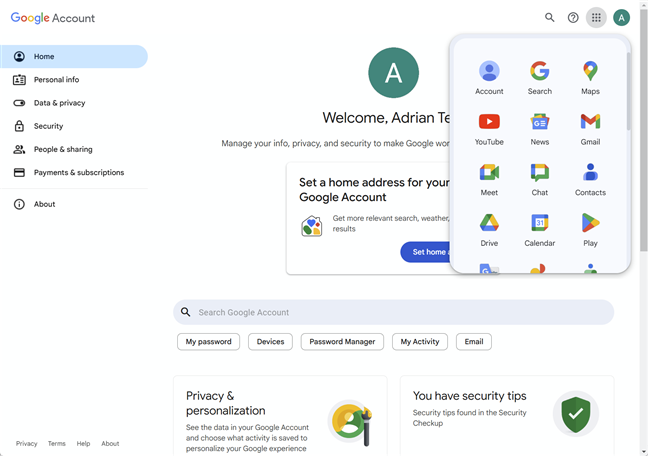Open Google Calendar app

click(x=539, y=228)
